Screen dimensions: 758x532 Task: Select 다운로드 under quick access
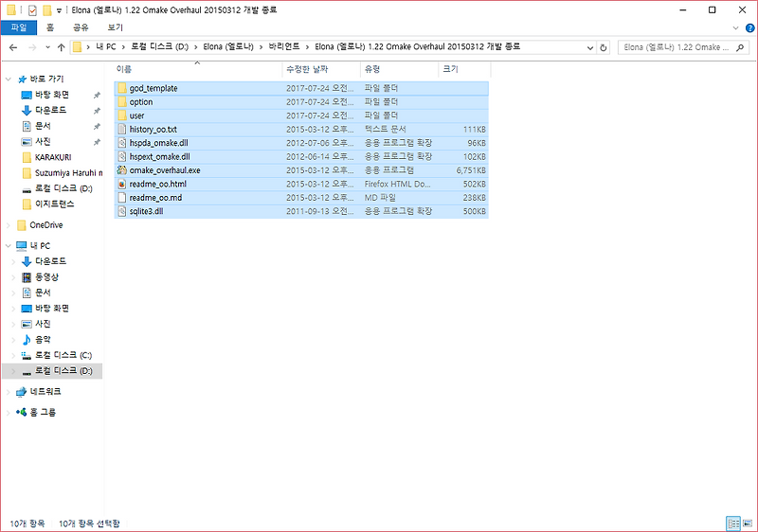pos(51,110)
